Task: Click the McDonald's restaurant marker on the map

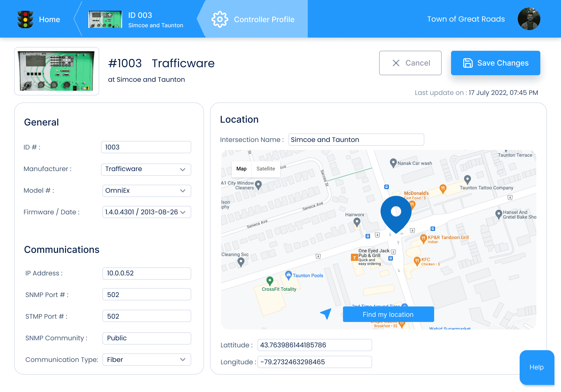Action: (412, 204)
